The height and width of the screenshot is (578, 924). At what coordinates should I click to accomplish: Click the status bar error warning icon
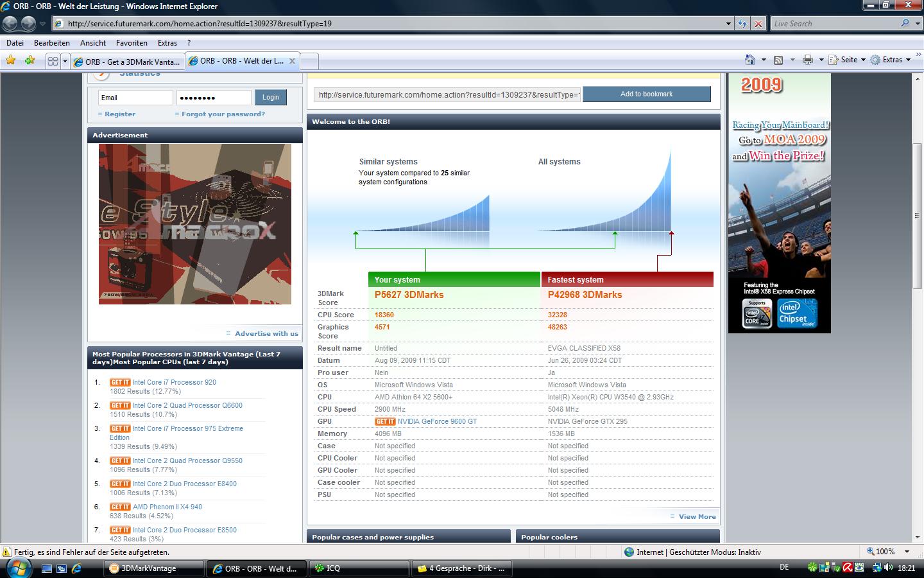click(7, 552)
